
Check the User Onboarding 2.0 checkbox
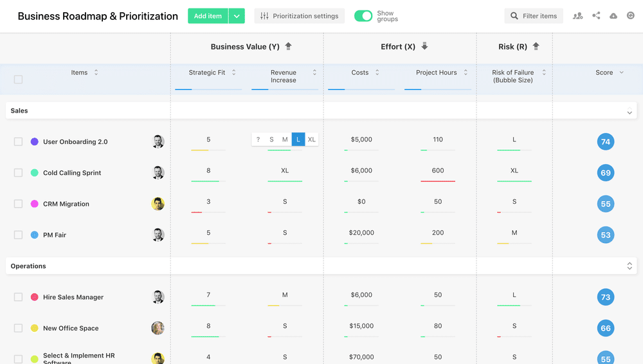pos(18,141)
